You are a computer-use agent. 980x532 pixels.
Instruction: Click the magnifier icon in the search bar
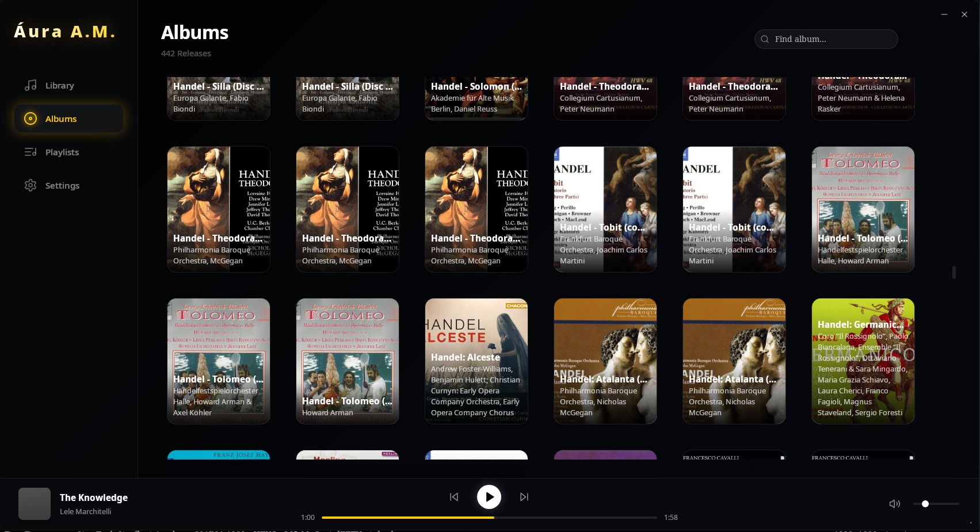[765, 39]
